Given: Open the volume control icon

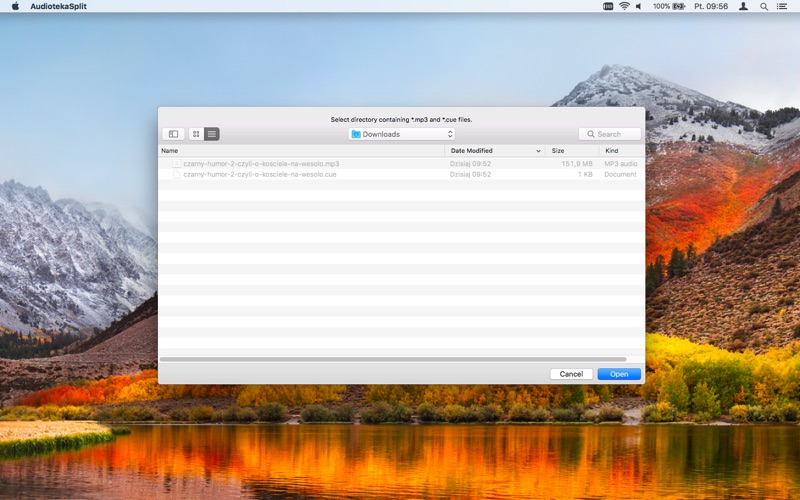Looking at the screenshot, I should point(638,6).
